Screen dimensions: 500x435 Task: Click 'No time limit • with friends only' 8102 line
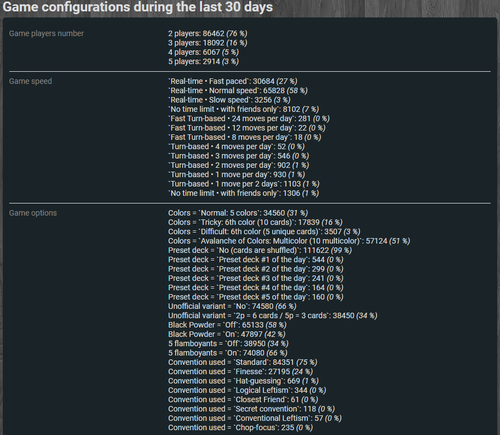[x=244, y=109]
